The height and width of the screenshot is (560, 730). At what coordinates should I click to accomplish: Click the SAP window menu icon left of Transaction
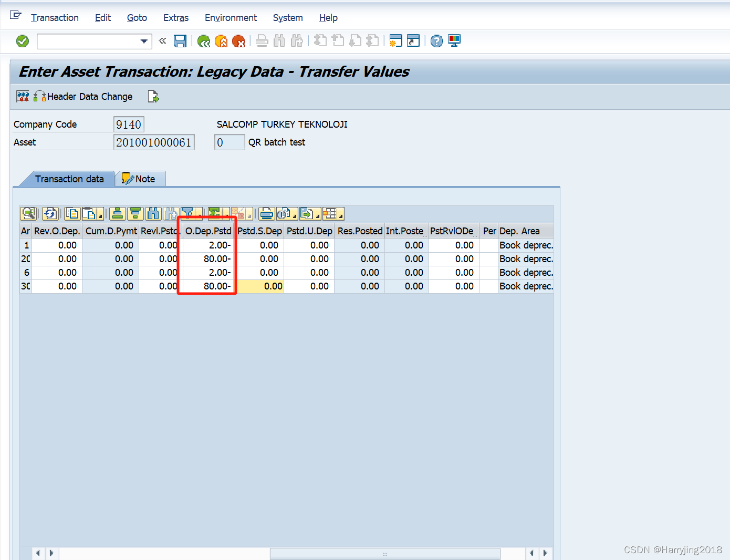pos(16,15)
